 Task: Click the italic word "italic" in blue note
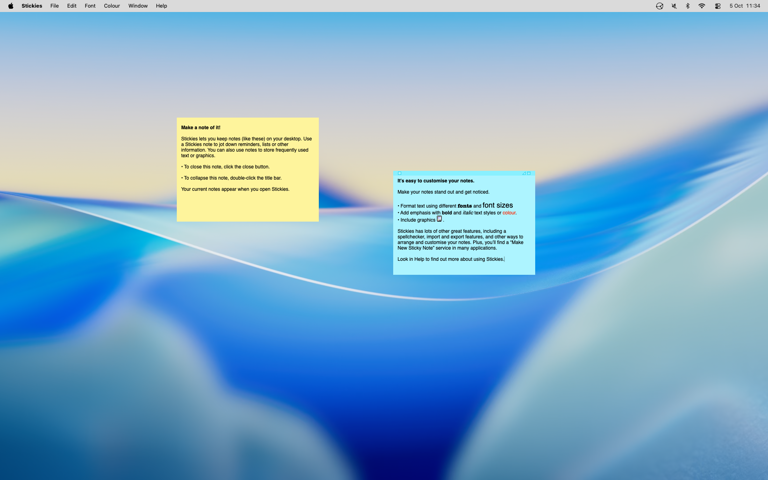pos(468,213)
